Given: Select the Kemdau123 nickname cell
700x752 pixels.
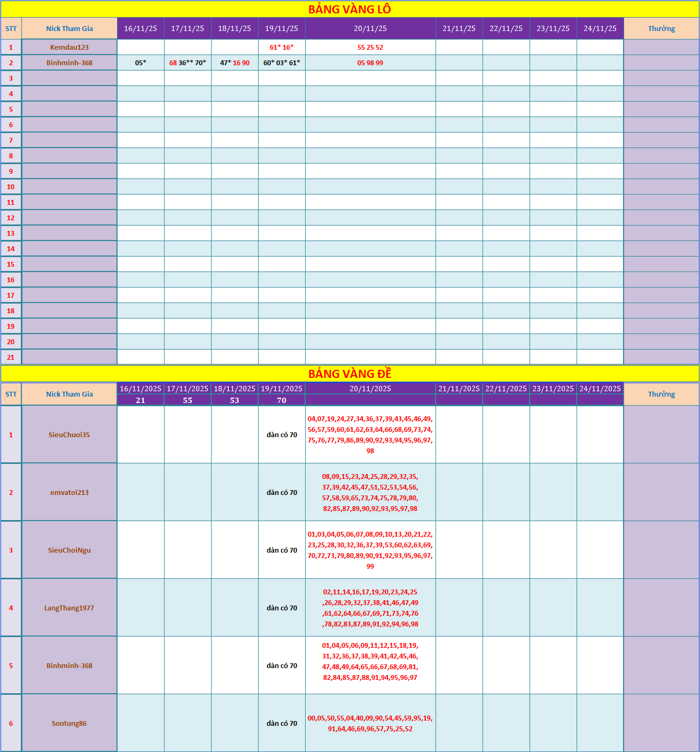Looking at the screenshot, I should [x=69, y=47].
